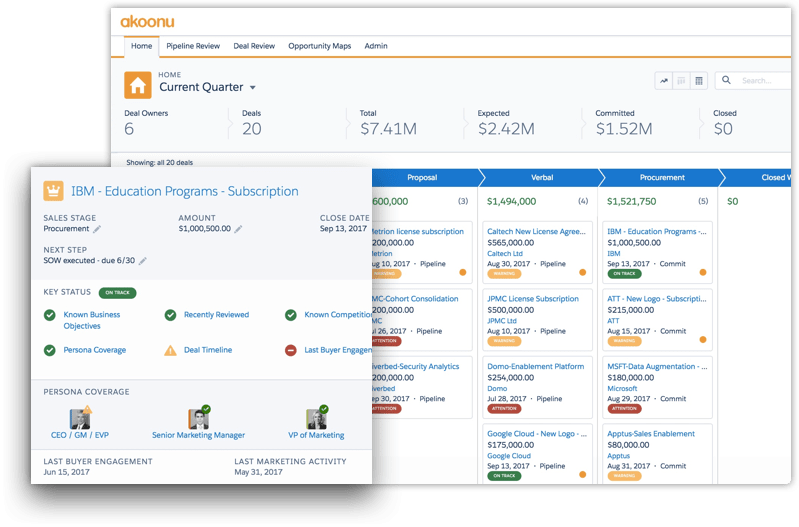Open Caltech Ltd account link
The width and height of the screenshot is (799, 527).
point(505,254)
